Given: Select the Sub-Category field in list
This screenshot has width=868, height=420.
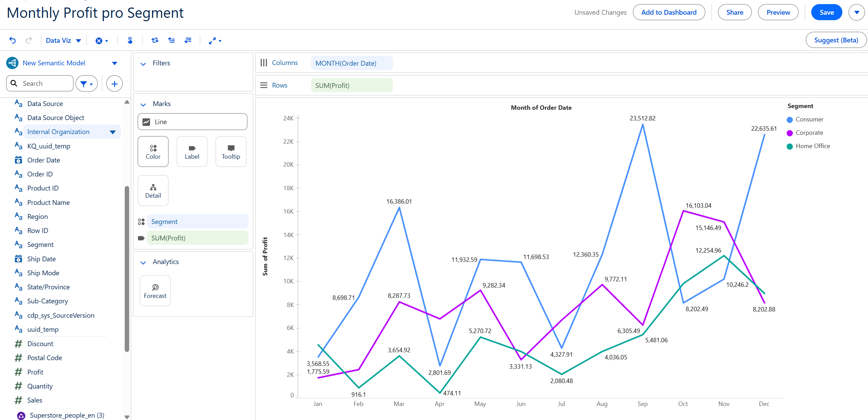Looking at the screenshot, I should click(x=48, y=301).
